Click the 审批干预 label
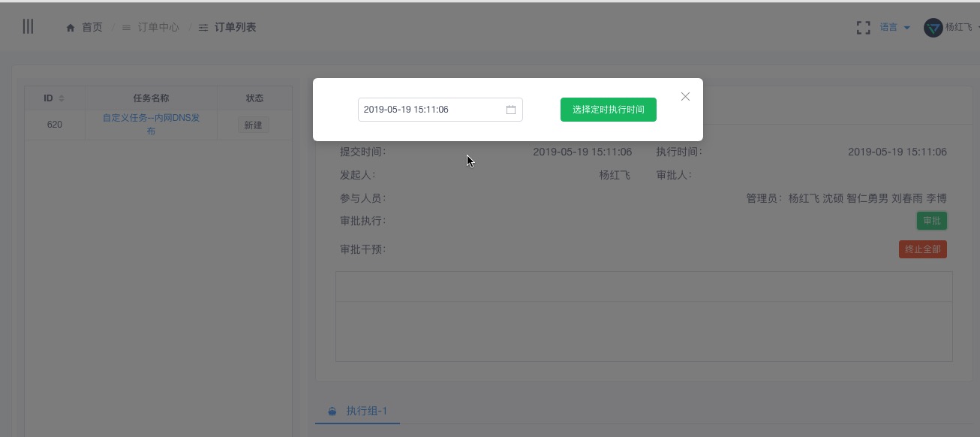This screenshot has width=980, height=437. 363,249
